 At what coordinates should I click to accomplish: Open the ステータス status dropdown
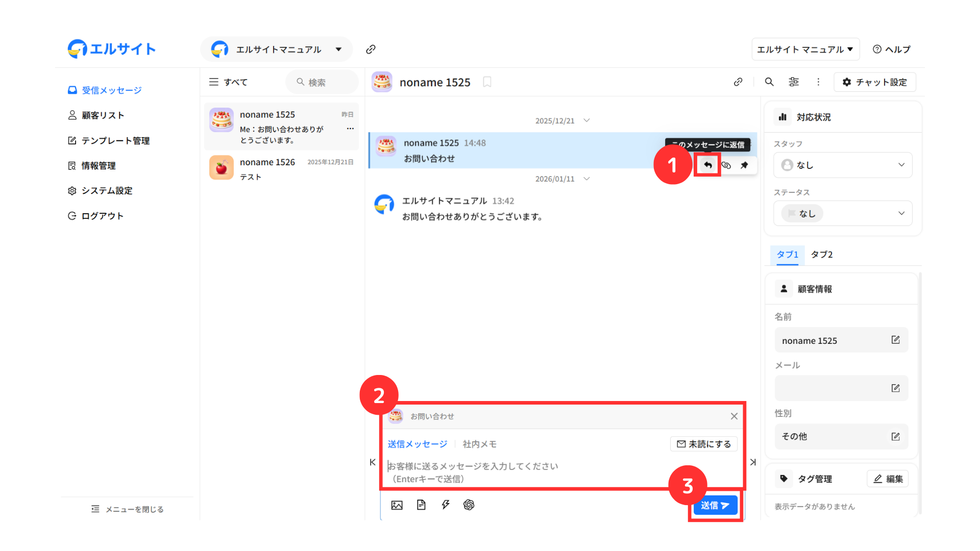[x=843, y=213]
